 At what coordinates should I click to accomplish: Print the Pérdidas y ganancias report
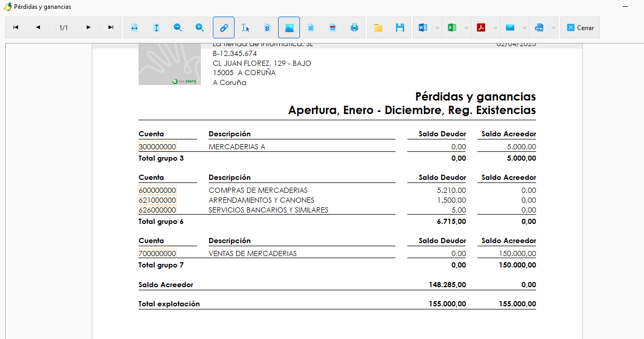coord(354,27)
